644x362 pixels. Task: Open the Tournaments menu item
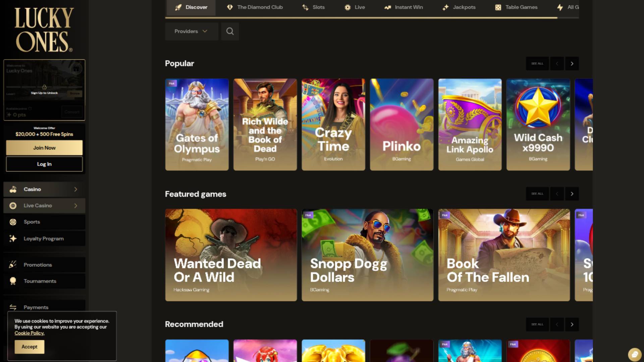44,281
